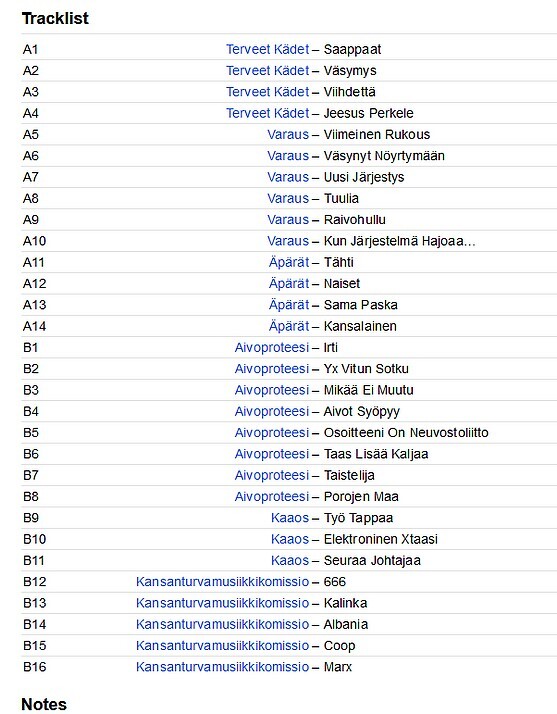Image resolution: width=557 pixels, height=714 pixels.
Task: Open Terveet Kädet link on track A1
Action: point(267,49)
